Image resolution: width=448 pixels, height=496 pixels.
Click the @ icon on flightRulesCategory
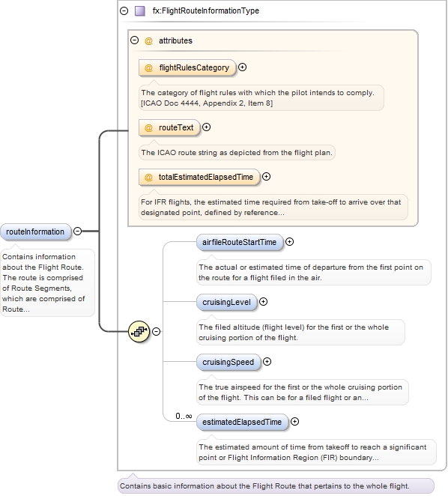pyautogui.click(x=148, y=67)
